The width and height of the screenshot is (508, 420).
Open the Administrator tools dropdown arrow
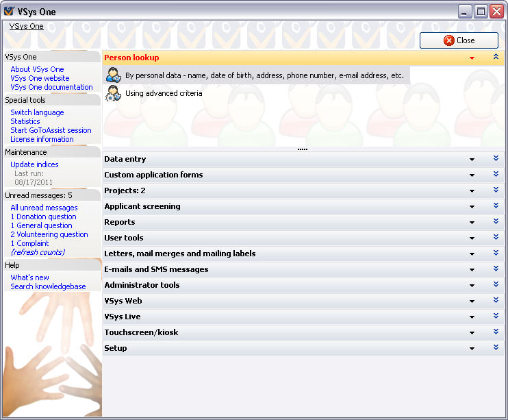coord(472,286)
